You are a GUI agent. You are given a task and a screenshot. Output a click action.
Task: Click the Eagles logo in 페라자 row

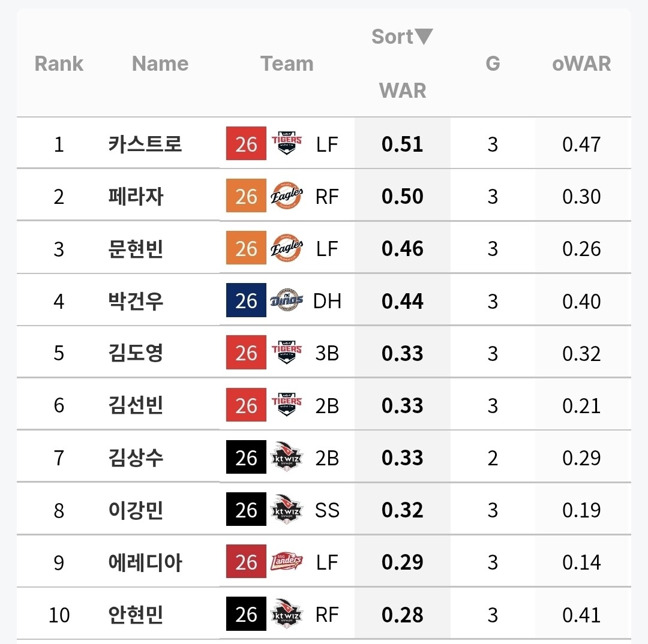[286, 195]
